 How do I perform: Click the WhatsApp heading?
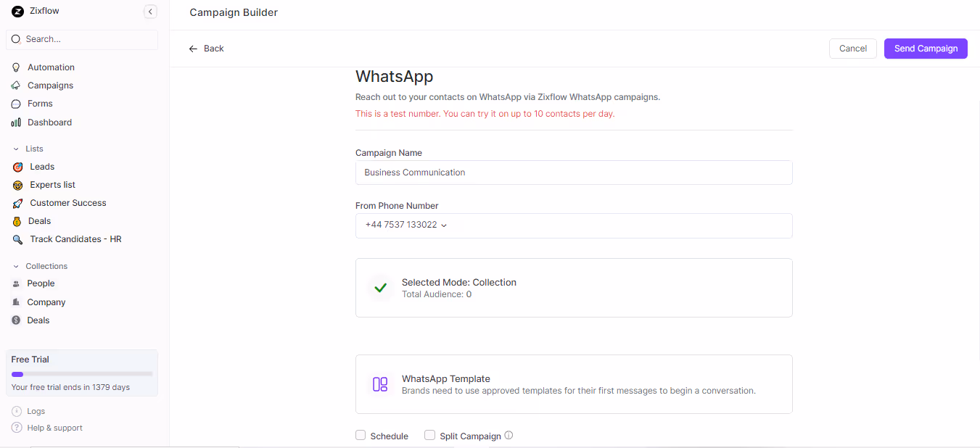[x=394, y=77]
